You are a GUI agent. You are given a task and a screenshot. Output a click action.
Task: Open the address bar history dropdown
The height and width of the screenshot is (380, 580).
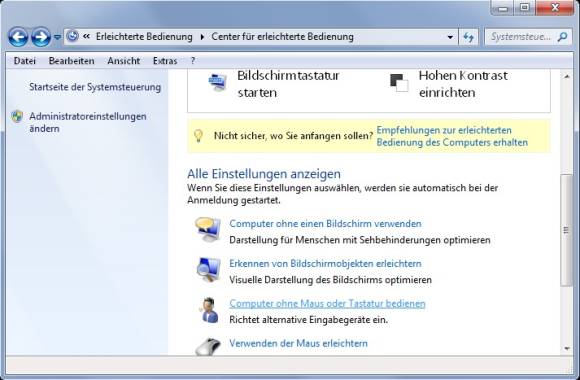tap(450, 37)
